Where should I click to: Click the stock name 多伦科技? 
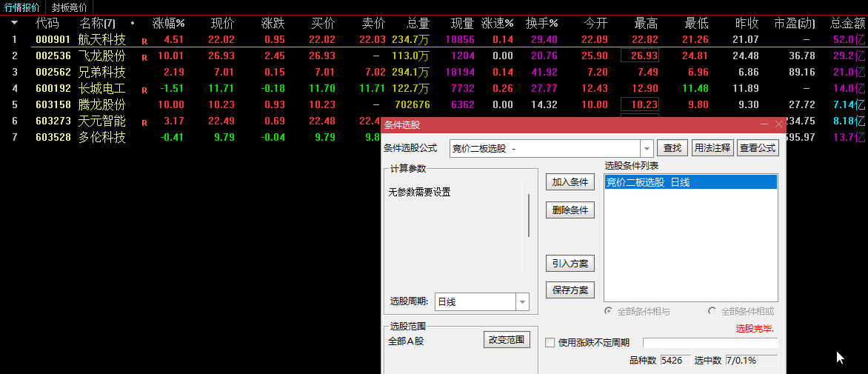(x=102, y=138)
